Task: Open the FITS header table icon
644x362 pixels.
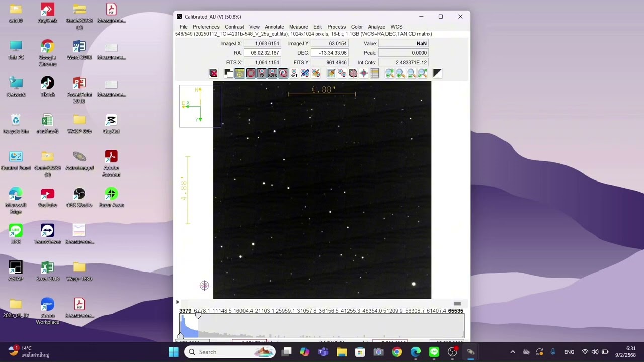Action: pyautogui.click(x=375, y=73)
